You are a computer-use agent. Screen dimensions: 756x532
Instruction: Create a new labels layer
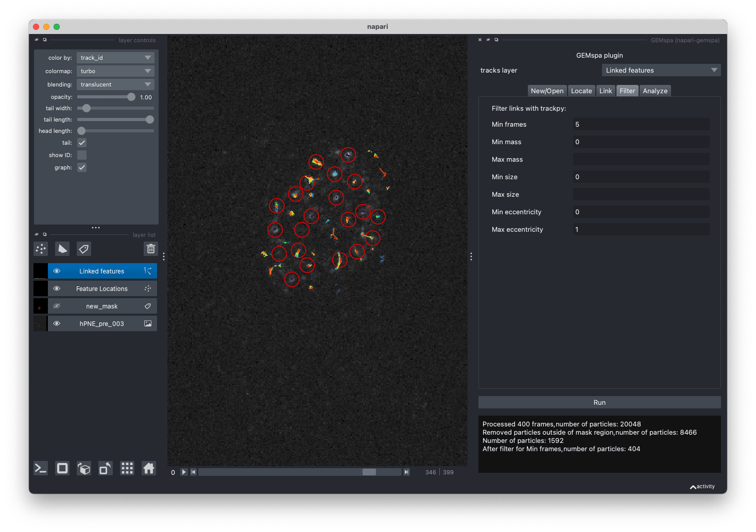(84, 249)
